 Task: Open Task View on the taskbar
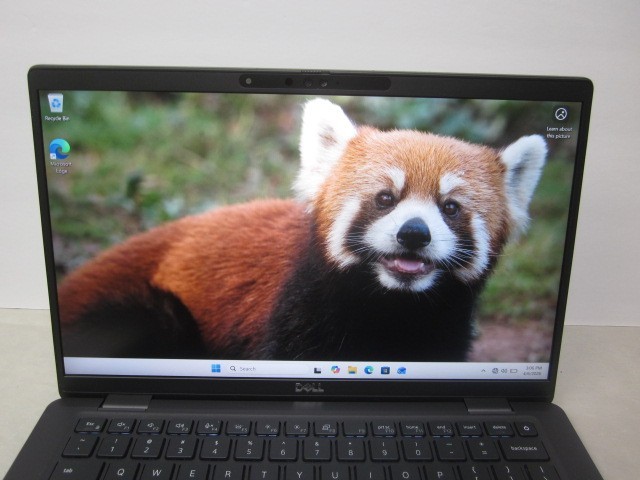click(x=318, y=370)
